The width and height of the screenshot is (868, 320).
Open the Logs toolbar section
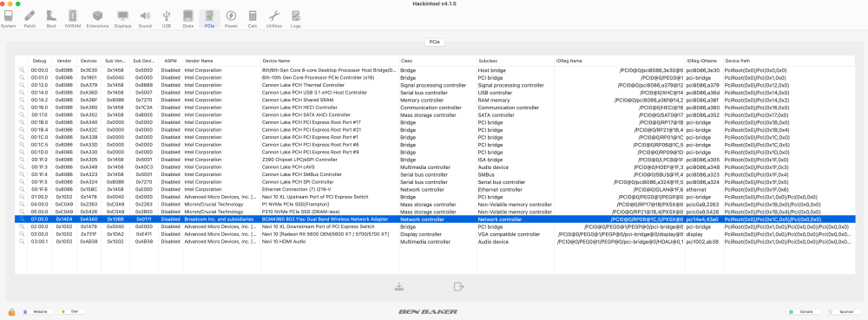[x=296, y=19]
